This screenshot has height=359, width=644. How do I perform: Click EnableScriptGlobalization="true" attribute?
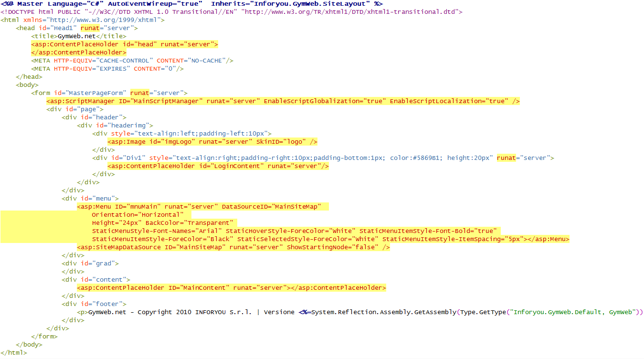(325, 101)
